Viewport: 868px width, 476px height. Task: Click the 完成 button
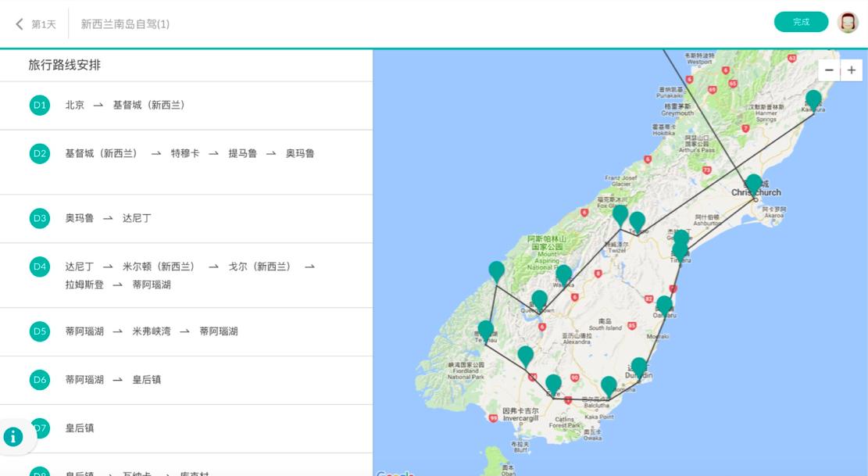pyautogui.click(x=801, y=22)
